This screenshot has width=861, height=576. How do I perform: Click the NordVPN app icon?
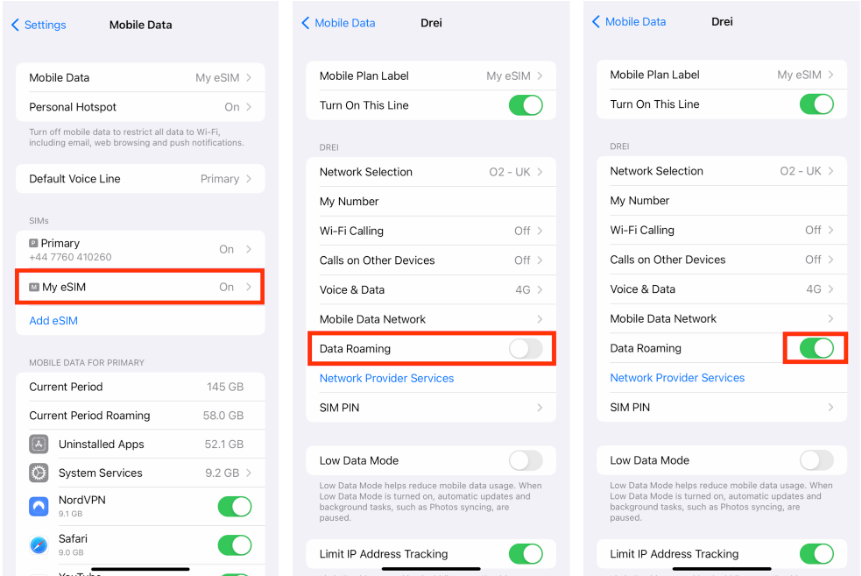(x=39, y=506)
